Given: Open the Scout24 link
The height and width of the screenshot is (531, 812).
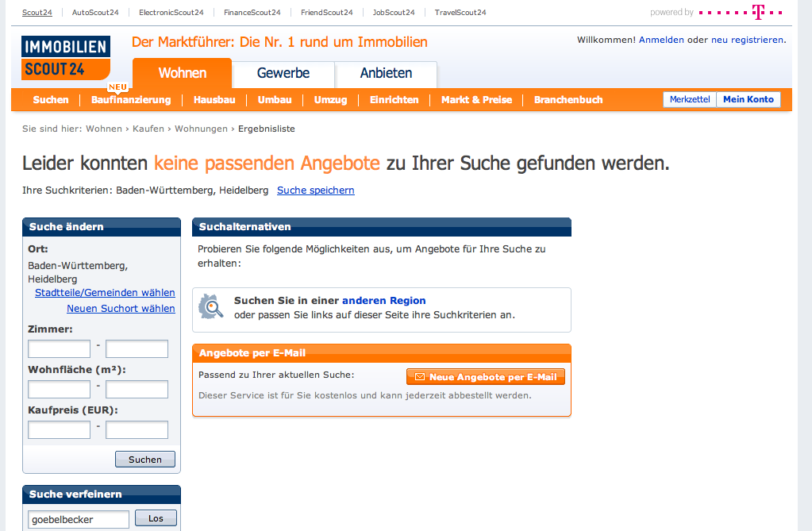Looking at the screenshot, I should pos(37,13).
